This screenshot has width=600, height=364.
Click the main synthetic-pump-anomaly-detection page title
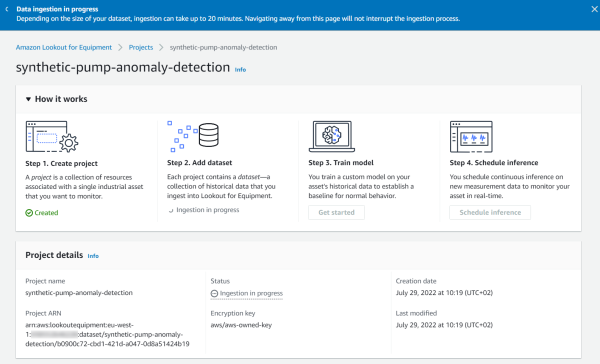123,68
